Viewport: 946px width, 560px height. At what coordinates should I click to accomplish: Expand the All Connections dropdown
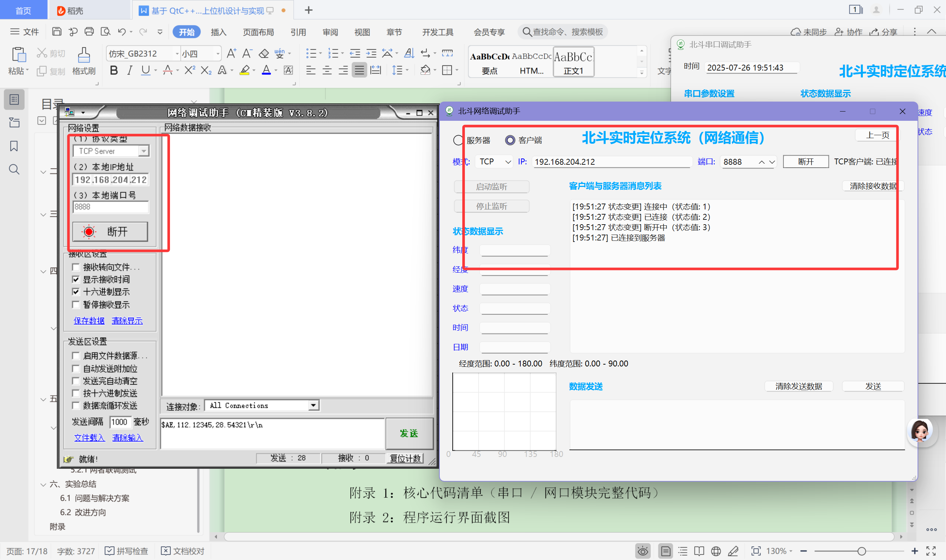coord(313,405)
